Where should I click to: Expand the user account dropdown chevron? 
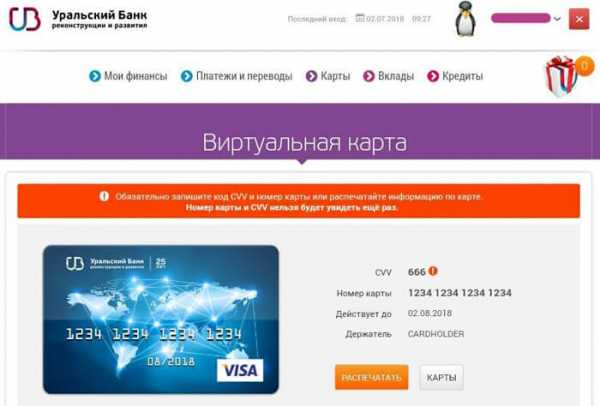557,19
